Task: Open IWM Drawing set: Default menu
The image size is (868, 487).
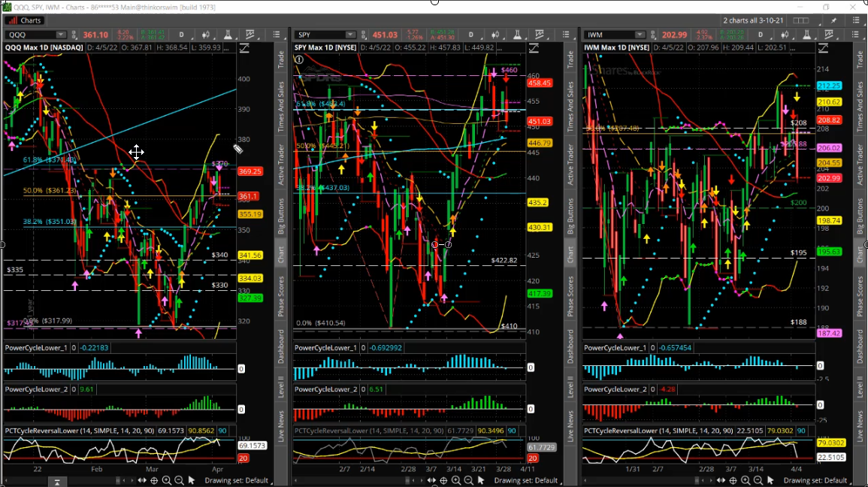Action: [815, 480]
